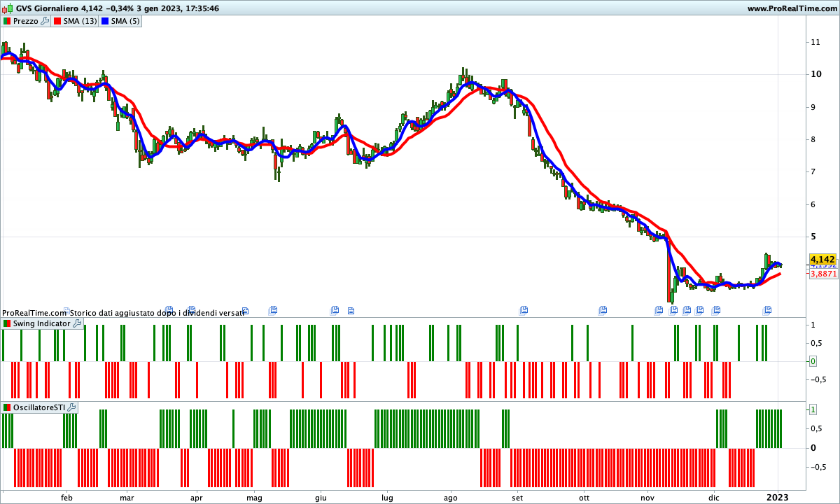Select the Prezzo label
The image size is (840, 504).
(x=26, y=21)
